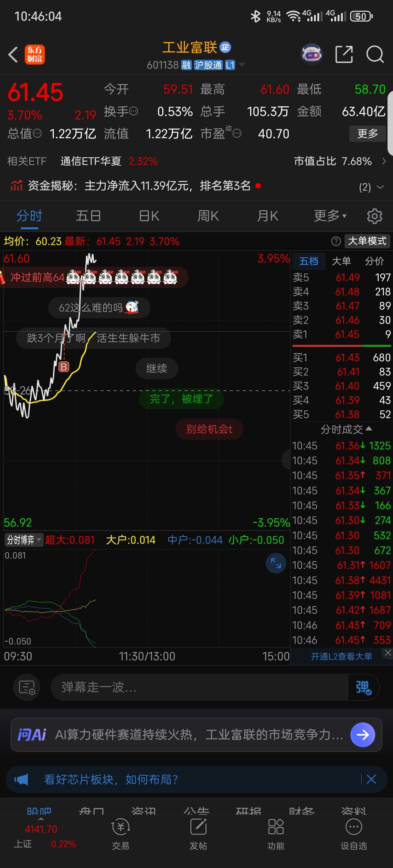Image resolution: width=393 pixels, height=868 pixels.
Task: Tap 卖1 price 61.45 row
Action: pyautogui.click(x=341, y=334)
